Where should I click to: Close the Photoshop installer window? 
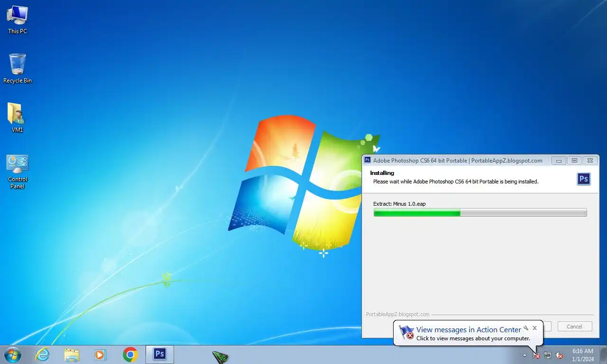pos(589,161)
